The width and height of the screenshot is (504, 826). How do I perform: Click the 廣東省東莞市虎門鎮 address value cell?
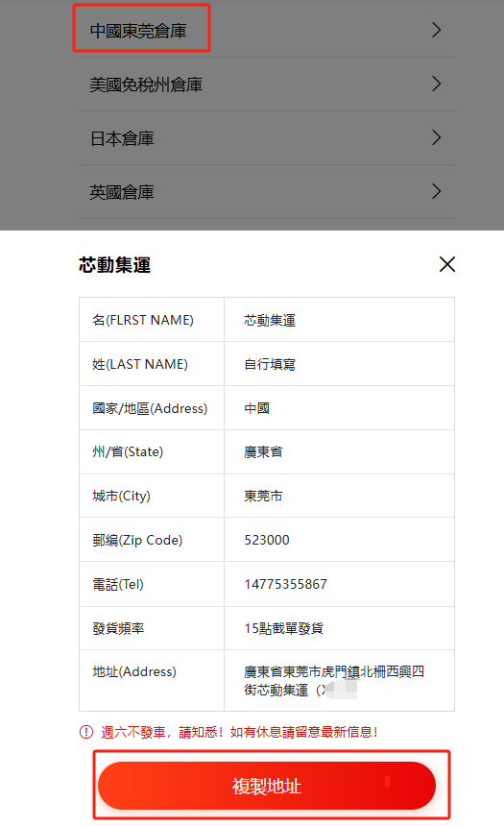tap(339, 681)
